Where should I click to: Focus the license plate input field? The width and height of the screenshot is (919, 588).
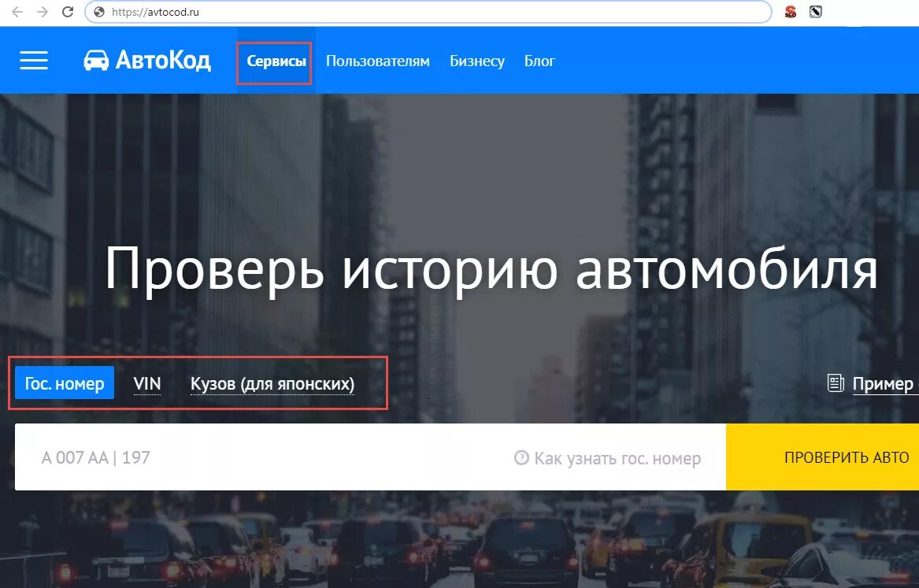click(262, 457)
